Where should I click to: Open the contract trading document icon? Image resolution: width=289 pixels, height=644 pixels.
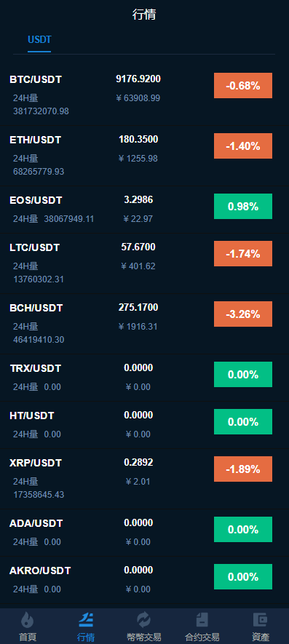(202, 619)
